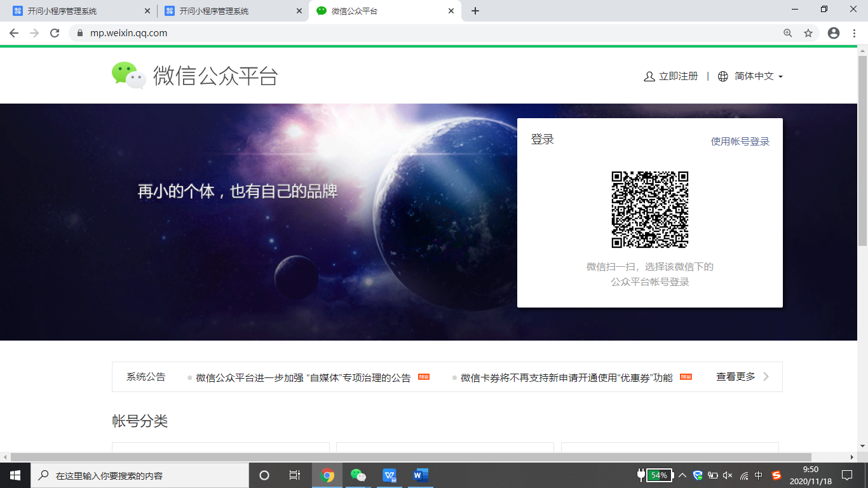Open the 简体中文 language dropdown
Image resolution: width=868 pixels, height=488 pixels.
pyautogui.click(x=759, y=76)
